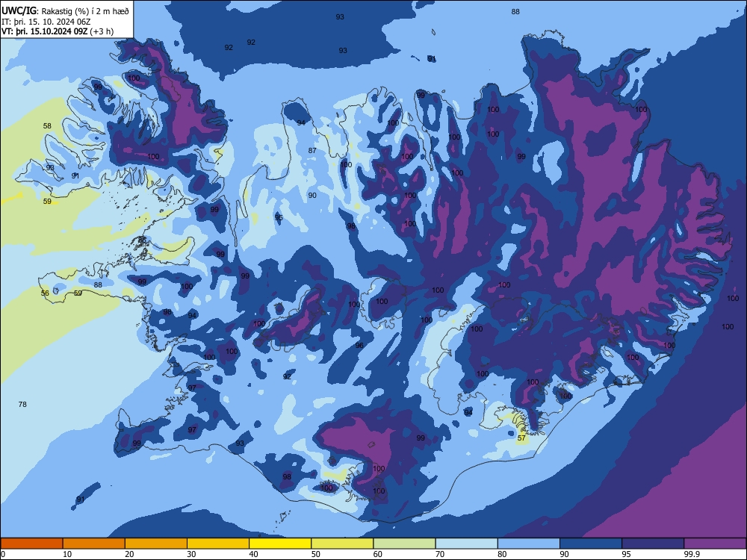Pick the medium blue 90–95 legend swatch
747x560 pixels.
click(591, 544)
